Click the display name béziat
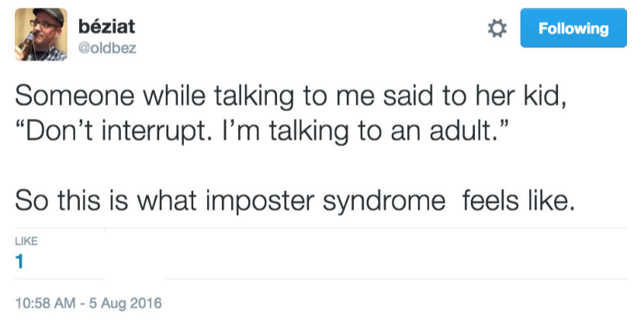The height and width of the screenshot is (334, 644). pyautogui.click(x=106, y=26)
